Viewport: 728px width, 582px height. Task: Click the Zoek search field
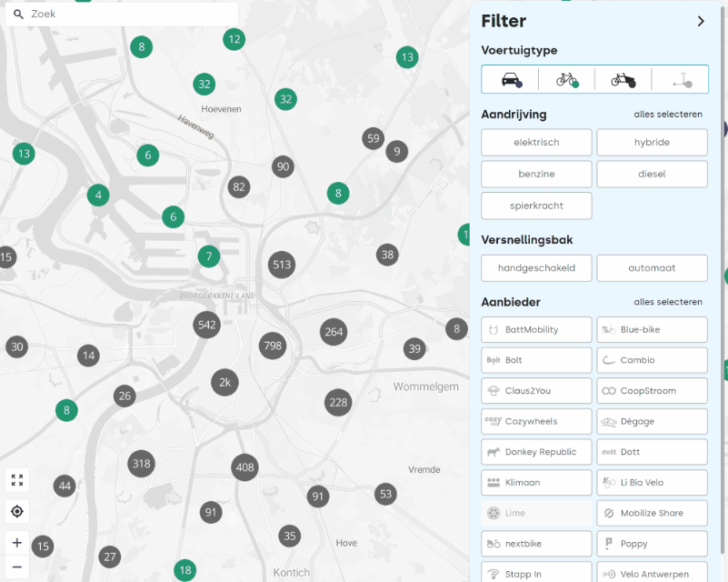coord(127,15)
